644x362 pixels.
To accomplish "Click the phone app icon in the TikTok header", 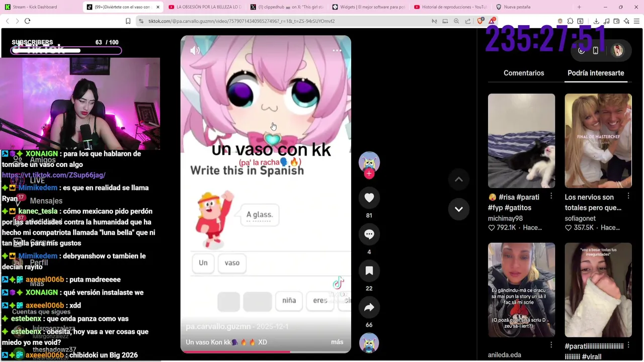I will (x=596, y=50).
